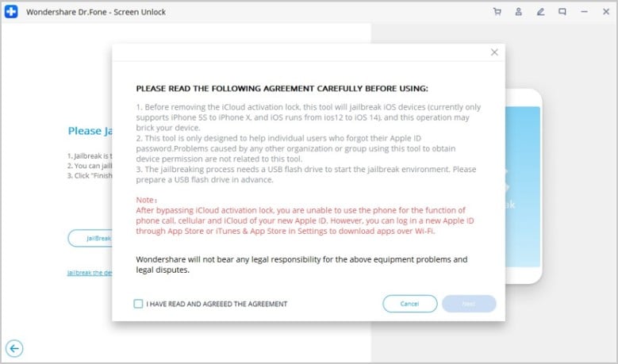
Task: Open the message bubble icon
Action: pos(562,12)
